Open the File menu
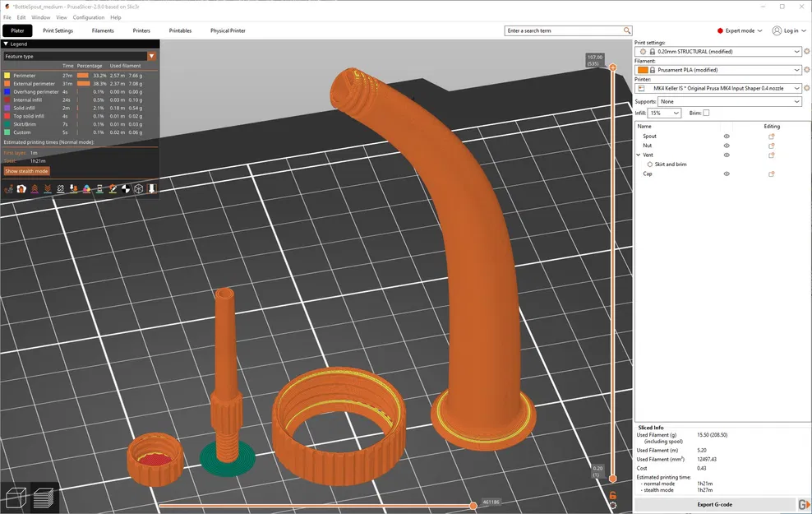Screen dimensions: 812x514 click(x=7, y=17)
